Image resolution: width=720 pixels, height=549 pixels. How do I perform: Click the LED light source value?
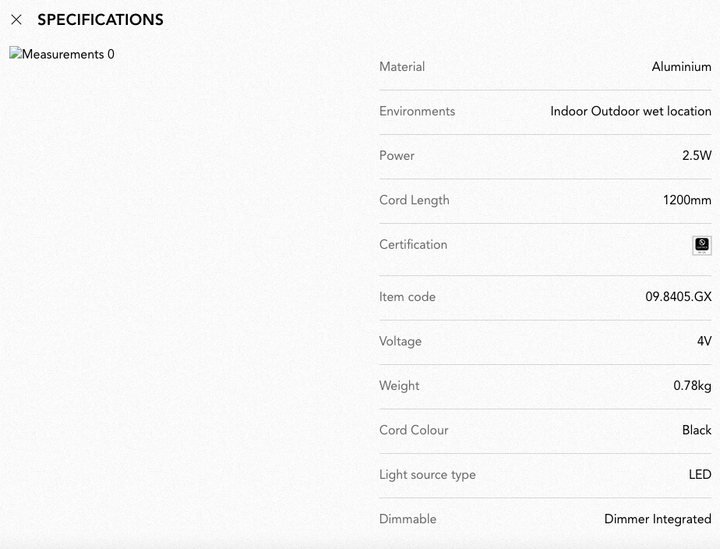pyautogui.click(x=700, y=475)
